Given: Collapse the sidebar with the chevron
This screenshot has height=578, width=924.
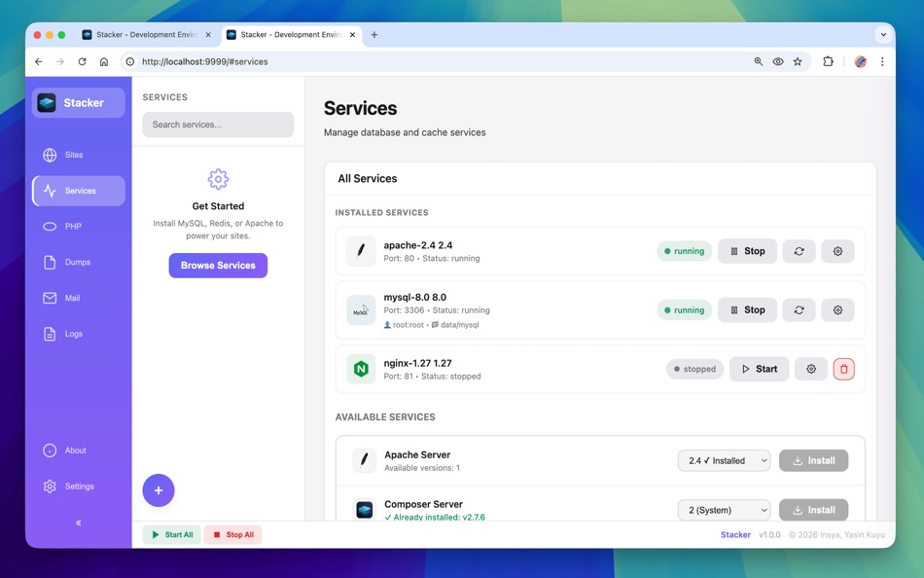Looking at the screenshot, I should 78,523.
